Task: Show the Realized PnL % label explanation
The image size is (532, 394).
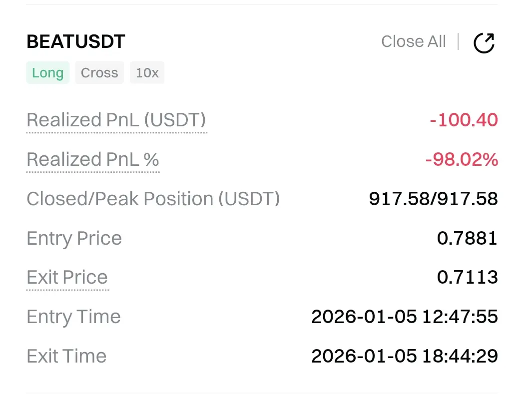Action: pos(92,160)
